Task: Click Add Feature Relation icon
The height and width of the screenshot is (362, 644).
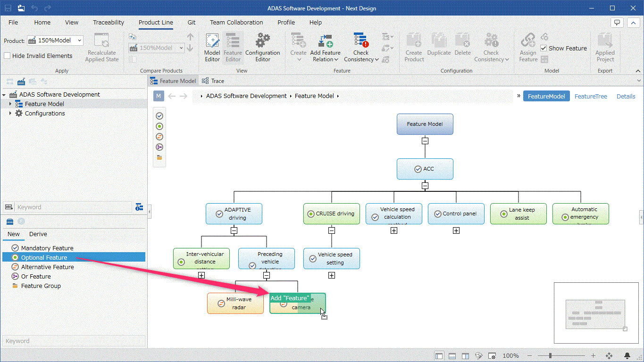Action: 326,41
